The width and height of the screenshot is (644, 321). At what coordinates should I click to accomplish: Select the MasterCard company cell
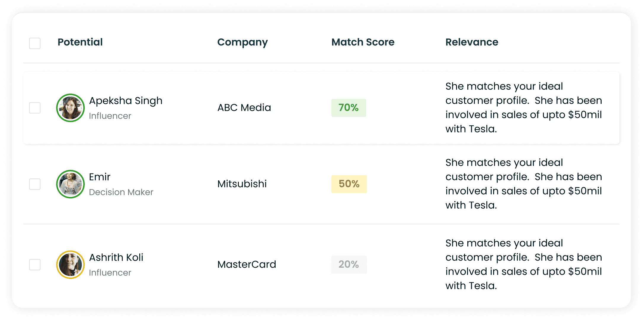click(x=247, y=264)
